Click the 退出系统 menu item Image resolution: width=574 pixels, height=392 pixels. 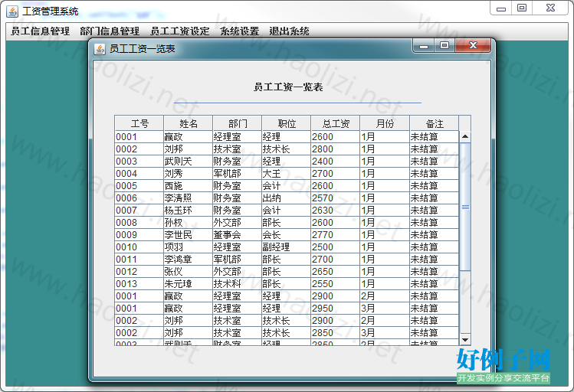pyautogui.click(x=289, y=31)
